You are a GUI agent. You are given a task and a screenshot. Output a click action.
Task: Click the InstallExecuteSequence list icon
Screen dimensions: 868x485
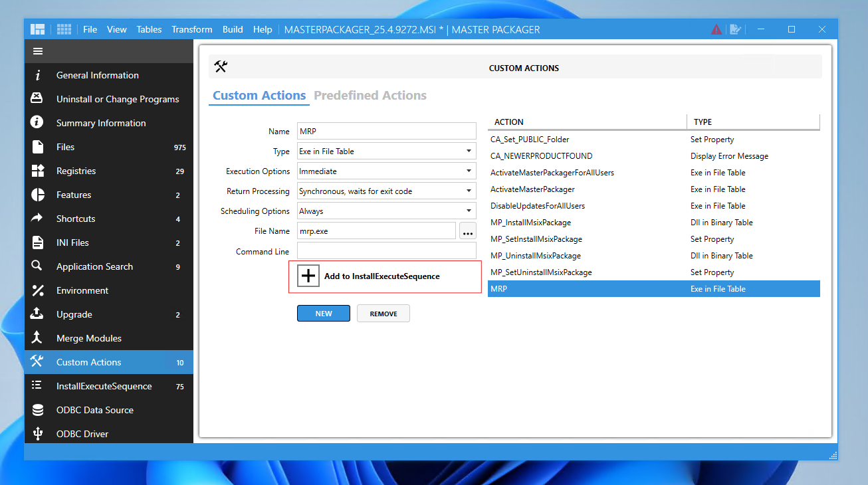37,386
